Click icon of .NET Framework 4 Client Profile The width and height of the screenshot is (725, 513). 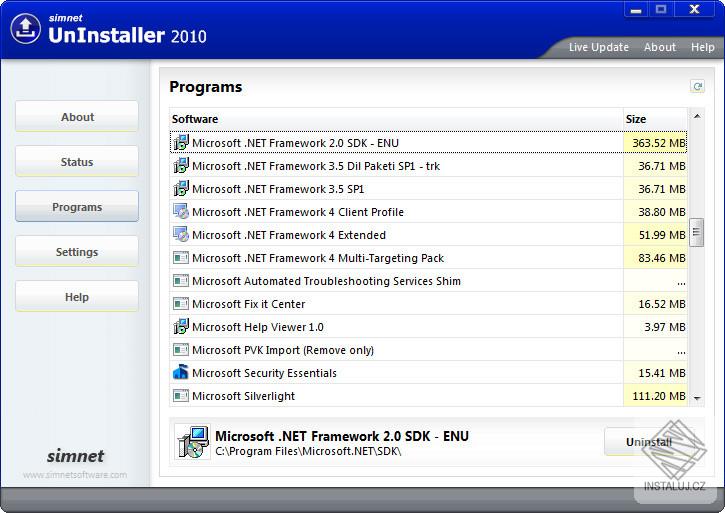point(181,211)
